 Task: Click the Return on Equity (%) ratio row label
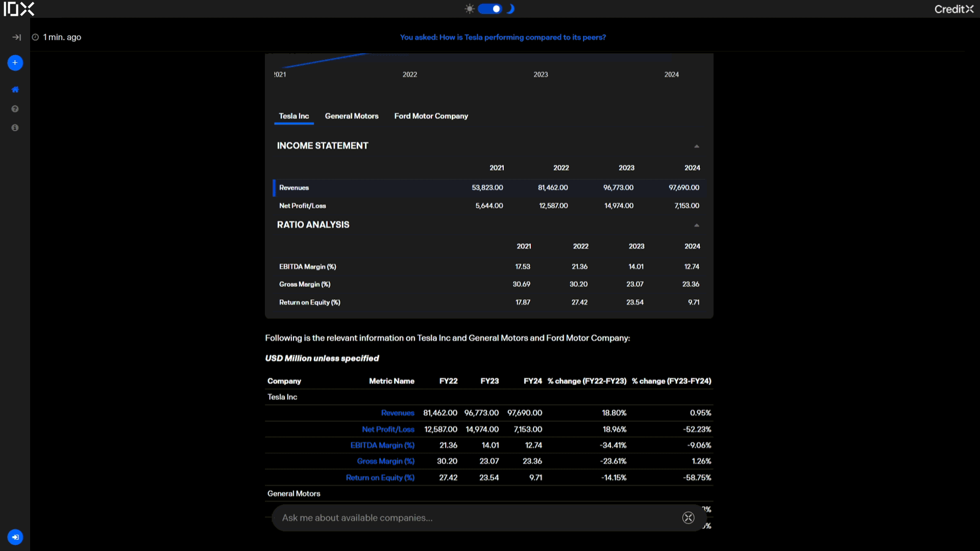(309, 303)
